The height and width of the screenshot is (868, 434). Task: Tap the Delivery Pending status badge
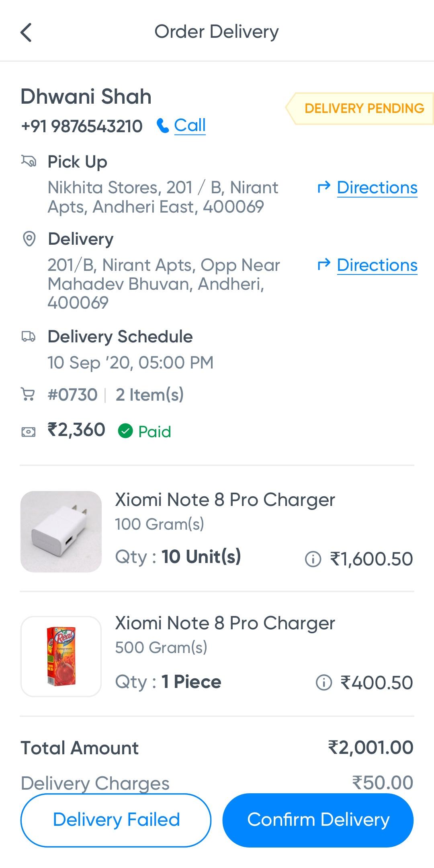tap(360, 108)
